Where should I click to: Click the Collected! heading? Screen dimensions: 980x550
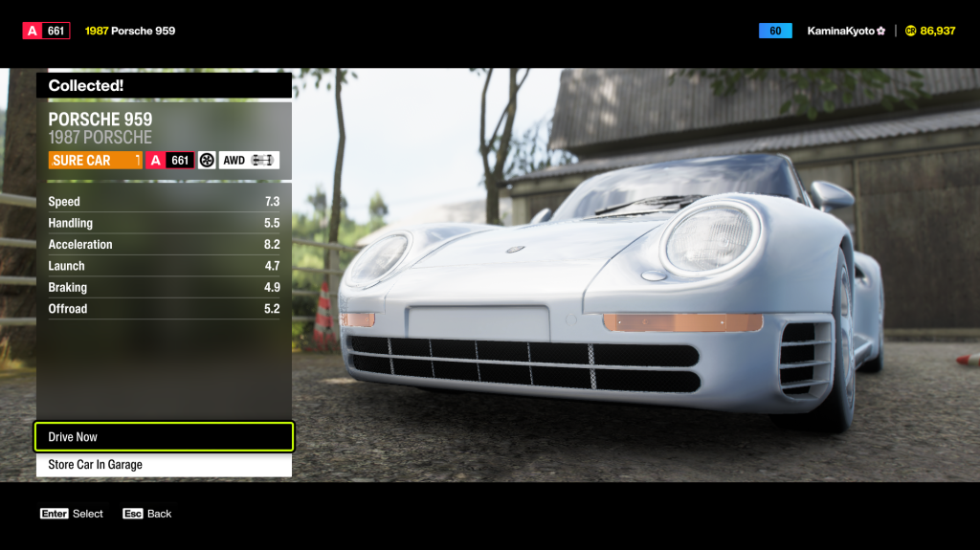(85, 86)
